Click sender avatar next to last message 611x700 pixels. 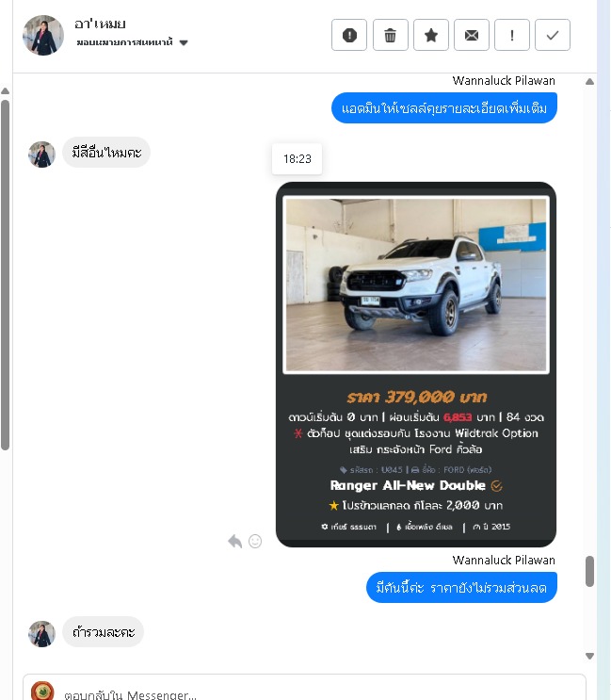[42, 633]
